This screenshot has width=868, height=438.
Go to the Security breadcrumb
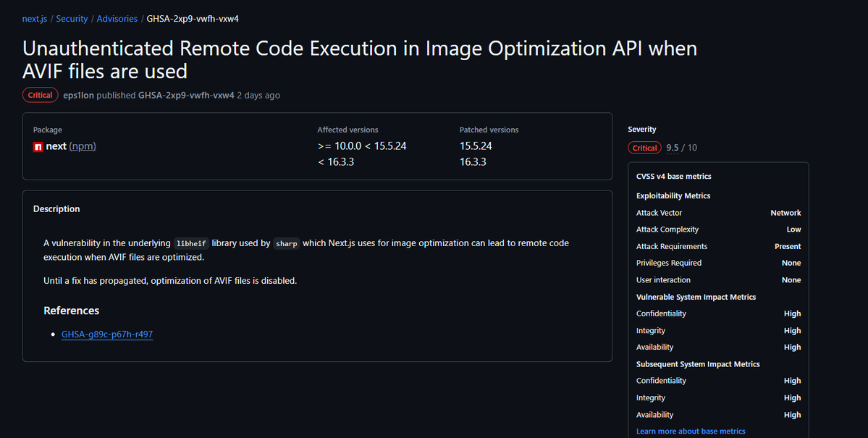click(x=72, y=19)
